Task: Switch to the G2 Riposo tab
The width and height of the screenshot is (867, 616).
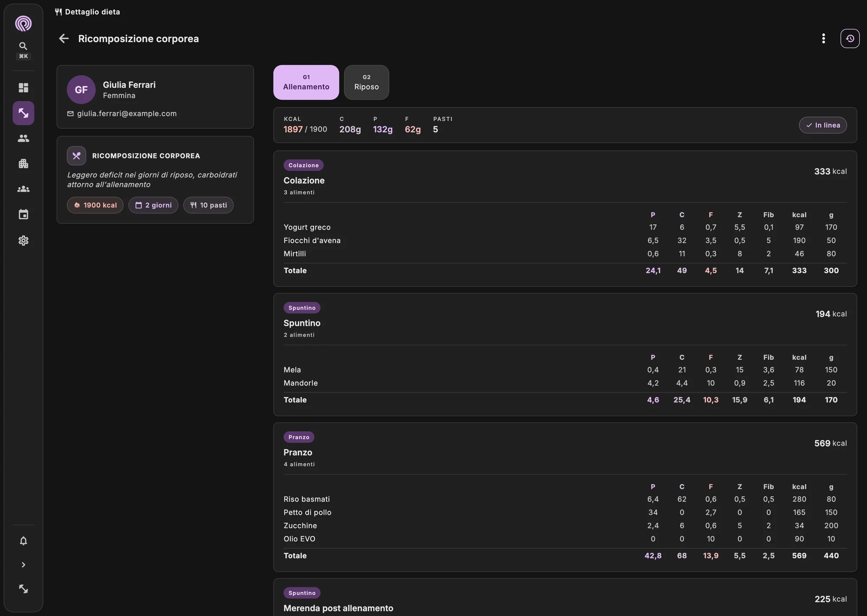Action: coord(366,82)
